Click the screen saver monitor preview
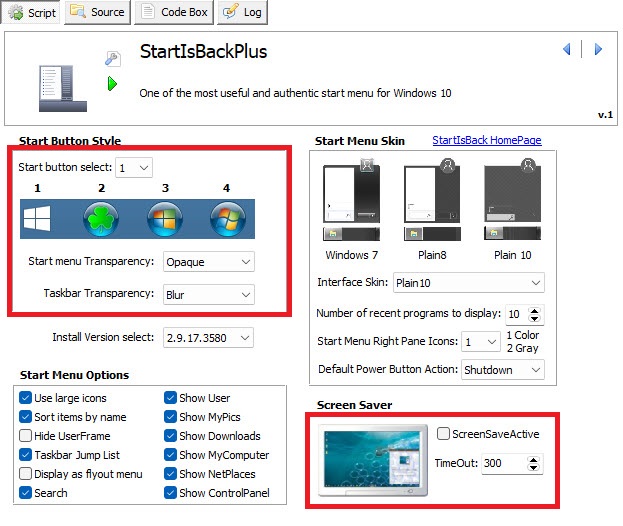 click(373, 460)
